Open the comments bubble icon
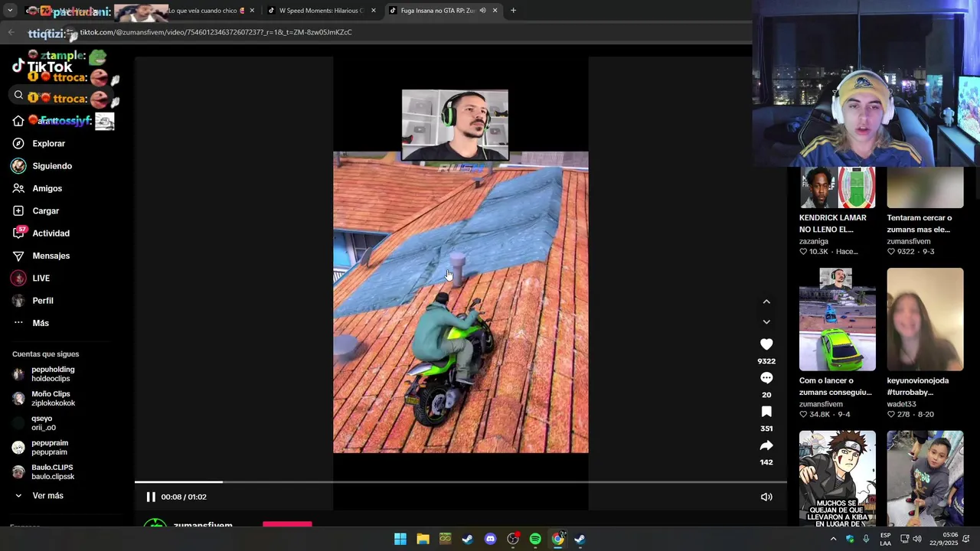This screenshot has height=551, width=980. point(766,378)
